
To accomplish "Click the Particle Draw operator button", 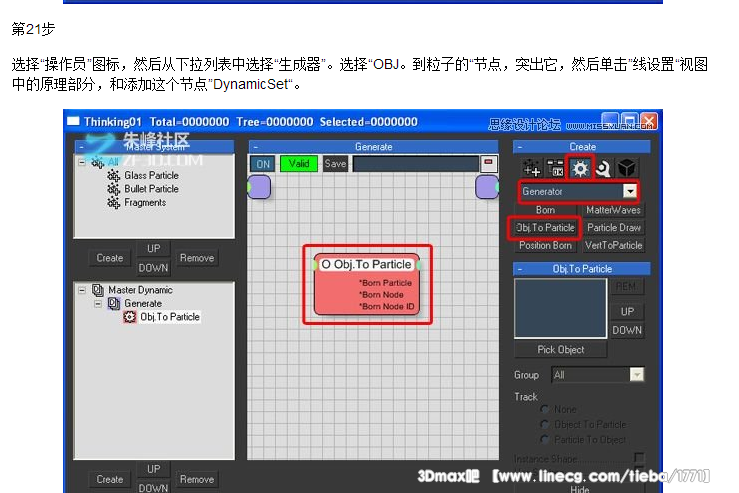I will pyautogui.click(x=613, y=228).
